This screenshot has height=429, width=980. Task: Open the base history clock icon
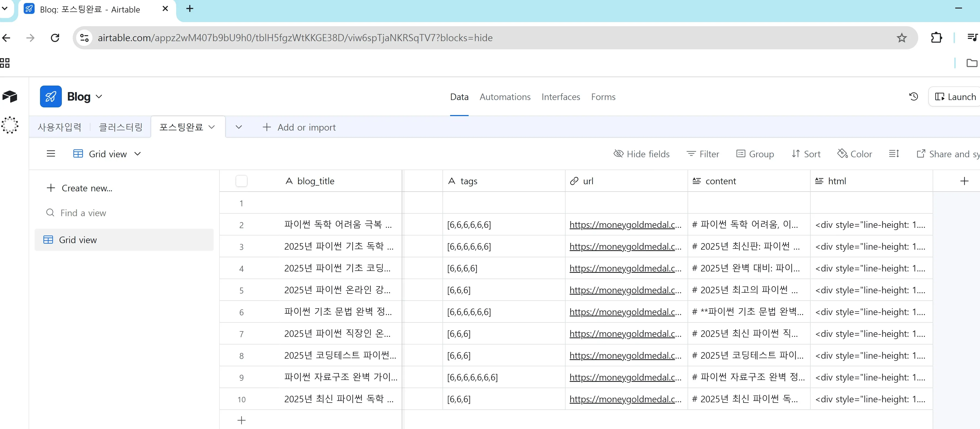click(x=913, y=97)
